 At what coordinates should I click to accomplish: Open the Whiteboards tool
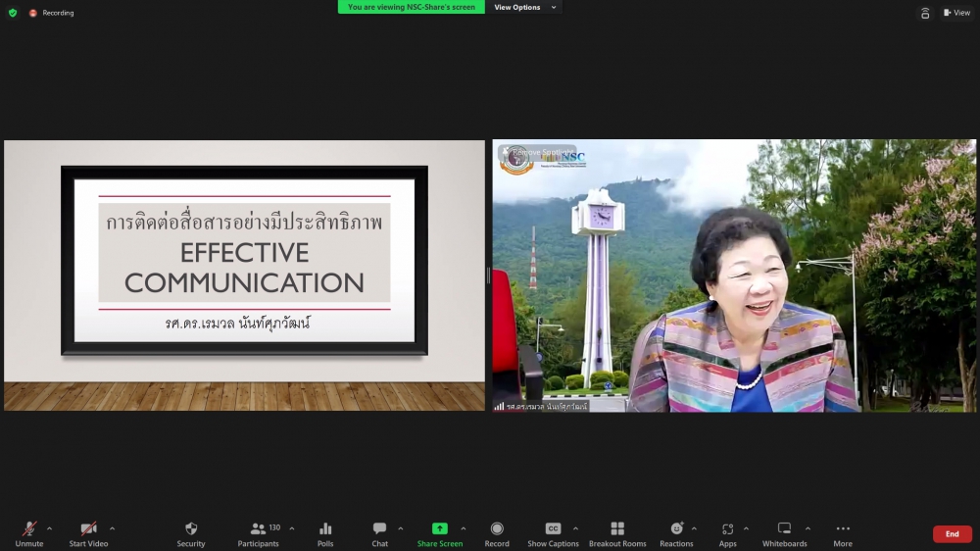[784, 529]
